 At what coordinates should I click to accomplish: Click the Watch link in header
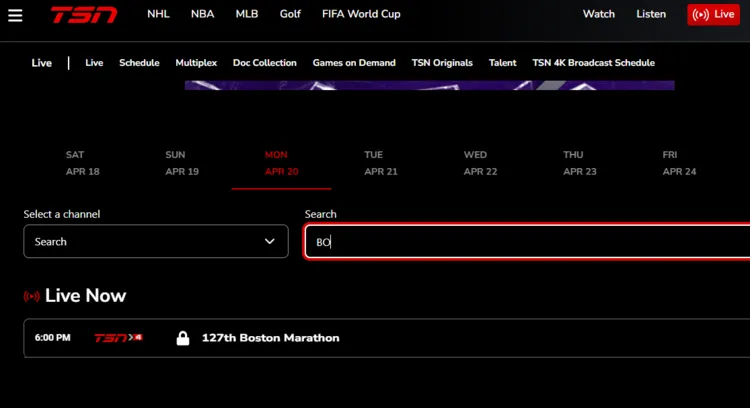[599, 14]
